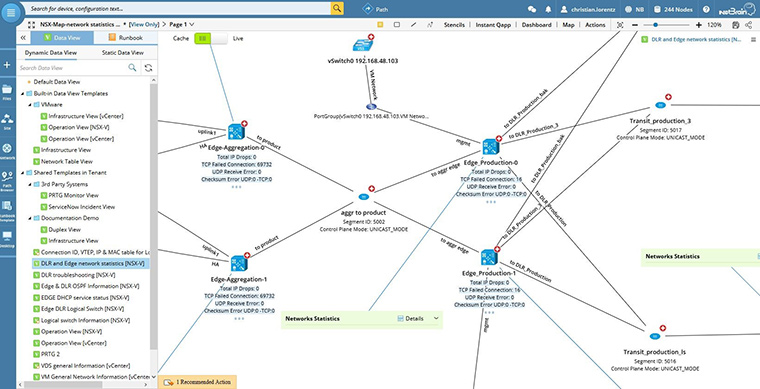This screenshot has width=760, height=389.
Task: Expand Networks Statistics box chevron beside Details
Action: click(436, 318)
